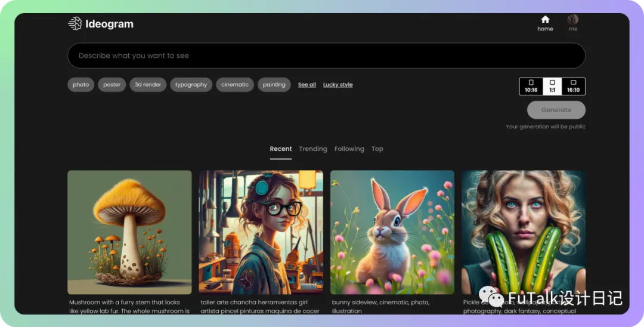Click the Ideogram logo icon
The width and height of the screenshot is (644, 327).
click(75, 24)
